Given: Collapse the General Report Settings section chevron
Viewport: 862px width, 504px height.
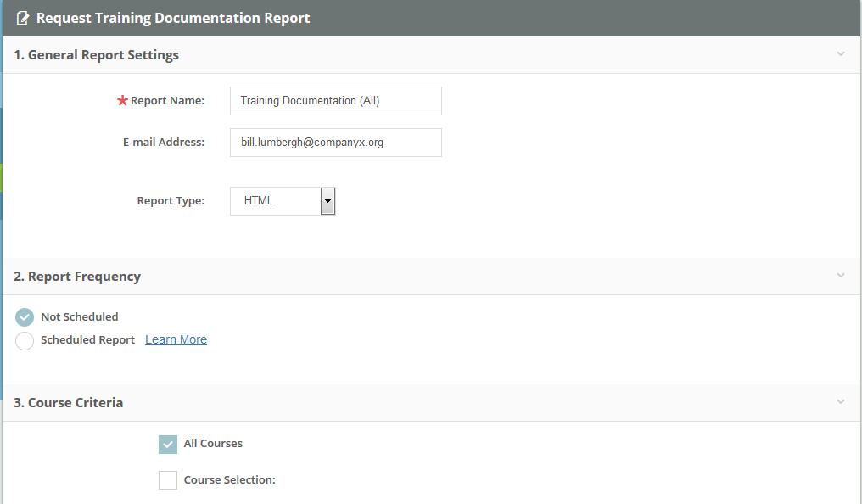Looking at the screenshot, I should point(841,53).
